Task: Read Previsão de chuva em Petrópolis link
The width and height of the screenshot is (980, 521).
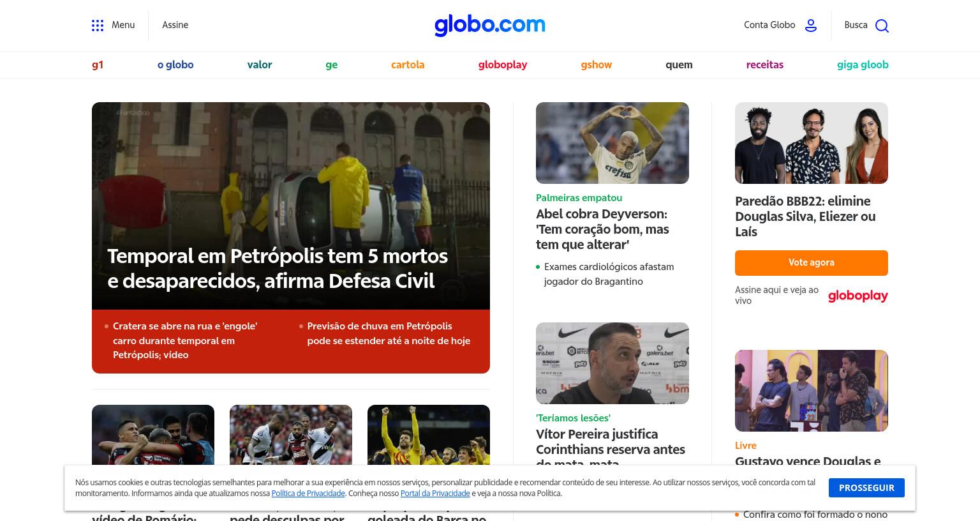Action: (x=389, y=333)
